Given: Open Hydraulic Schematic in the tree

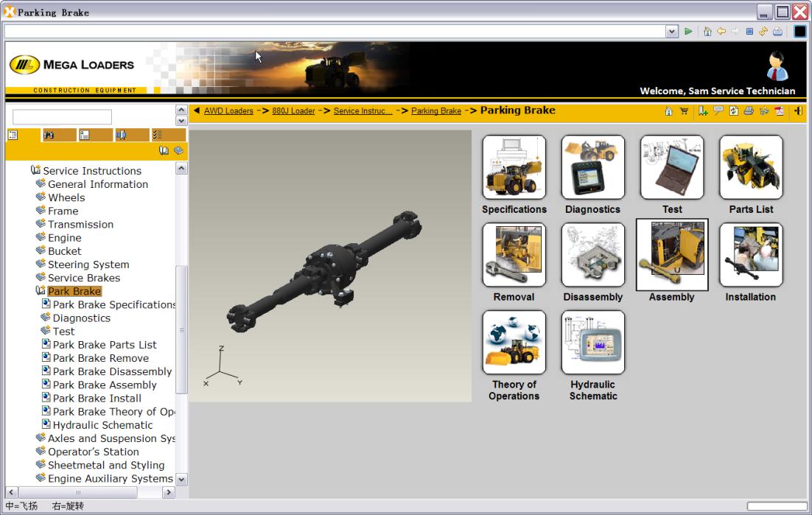Looking at the screenshot, I should click(x=102, y=425).
